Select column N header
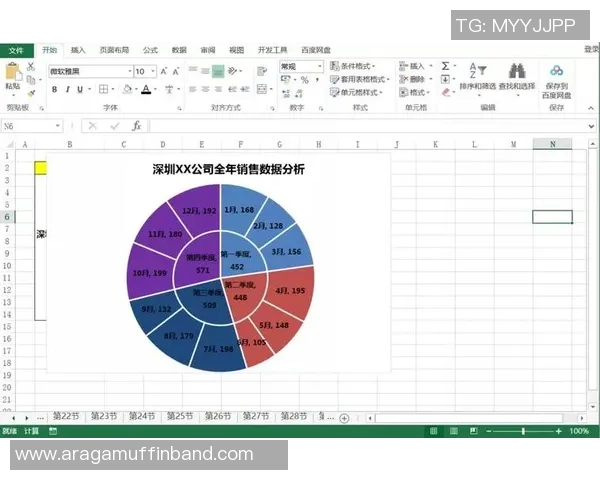 click(x=552, y=144)
